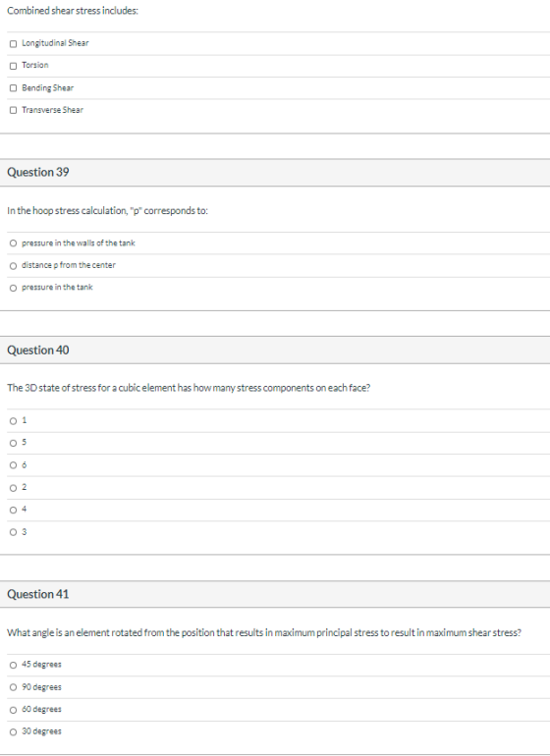Tick the Bending Shear checkbox
The width and height of the screenshot is (550, 756).
[x=13, y=88]
